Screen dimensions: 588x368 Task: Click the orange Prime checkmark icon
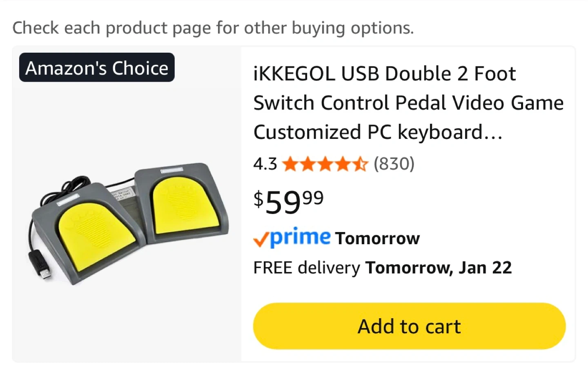tap(261, 239)
